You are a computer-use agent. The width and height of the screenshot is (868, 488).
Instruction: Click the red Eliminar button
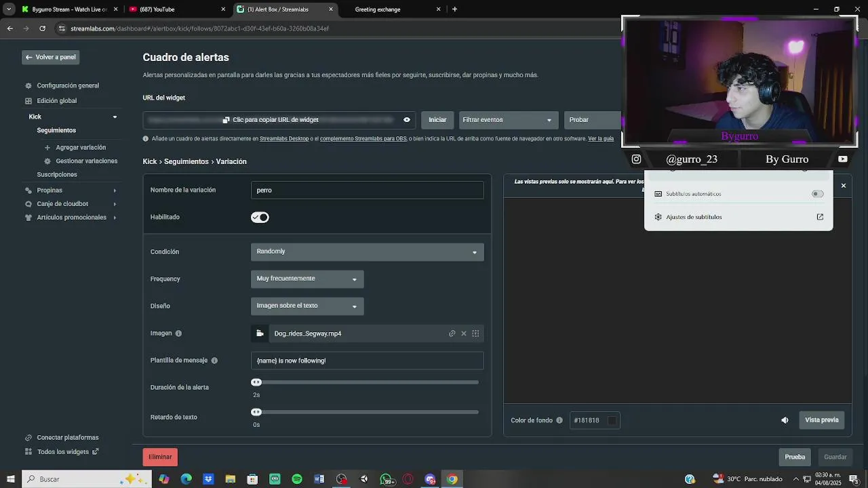point(160,457)
